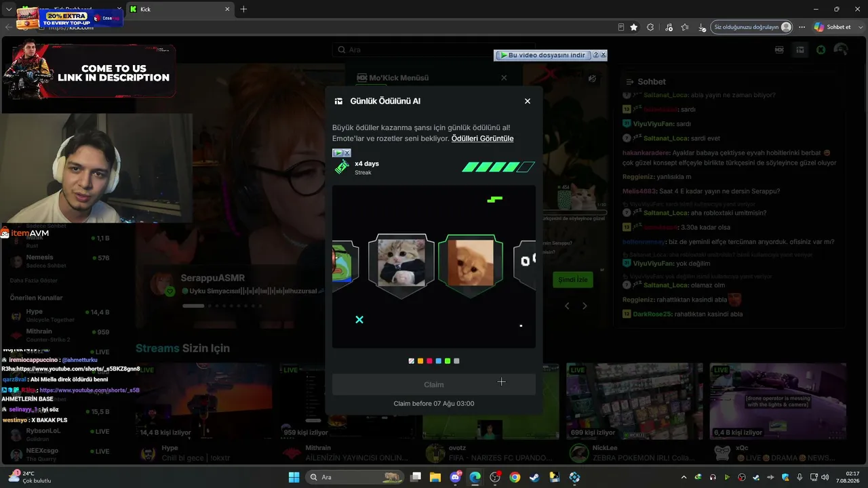
Task: Open the daily reward chest icon in header
Action: tap(800, 49)
